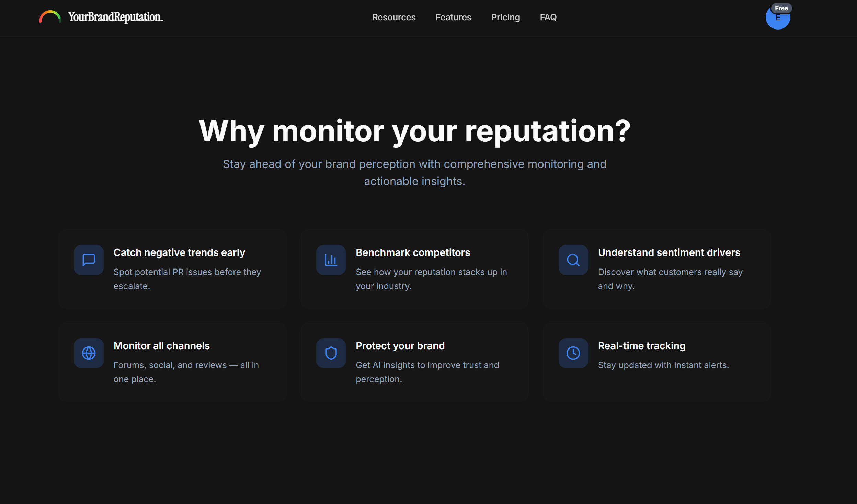Select the Understand sentiment drivers card
This screenshot has width=857, height=504.
point(657,268)
